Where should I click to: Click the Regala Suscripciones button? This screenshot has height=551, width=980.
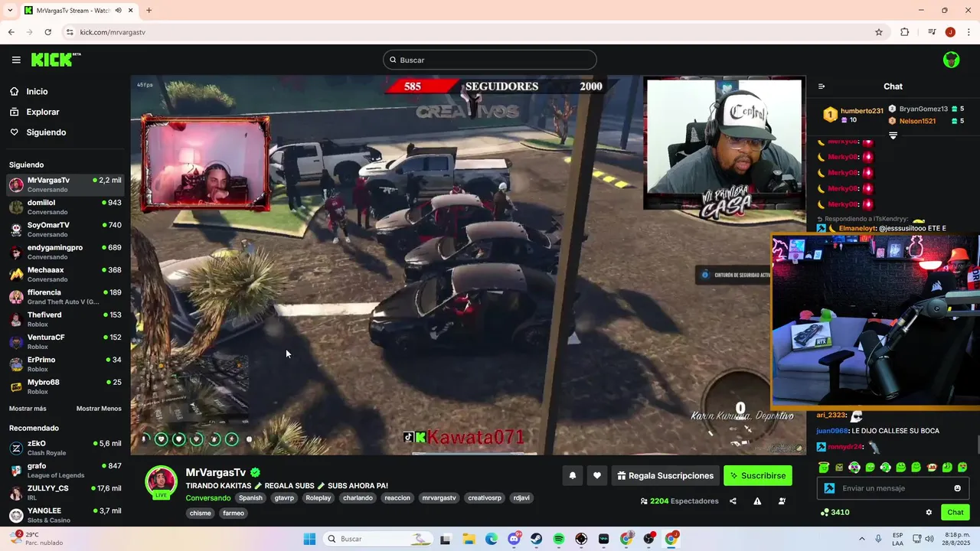[x=664, y=475]
